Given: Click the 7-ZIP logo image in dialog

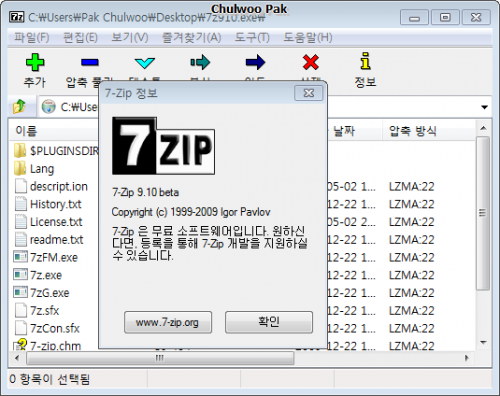Looking at the screenshot, I should pos(163,146).
